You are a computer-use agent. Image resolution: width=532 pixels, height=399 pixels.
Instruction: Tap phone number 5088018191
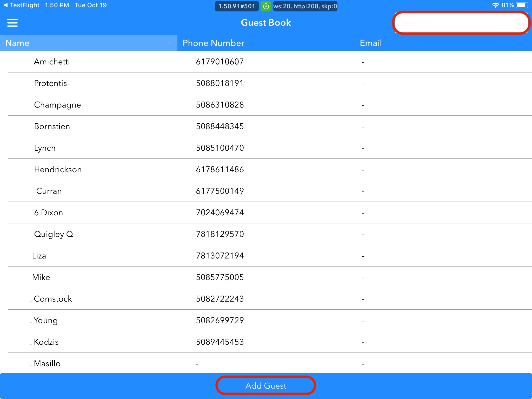(220, 83)
